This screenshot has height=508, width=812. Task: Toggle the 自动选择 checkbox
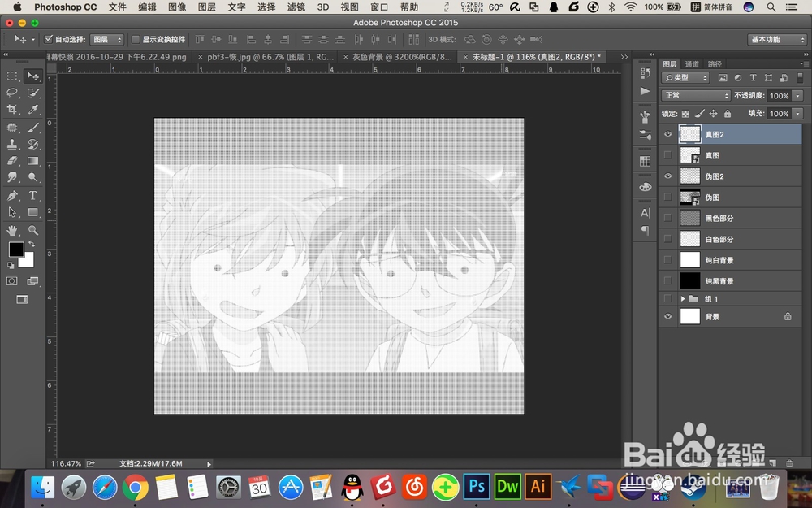tap(49, 39)
